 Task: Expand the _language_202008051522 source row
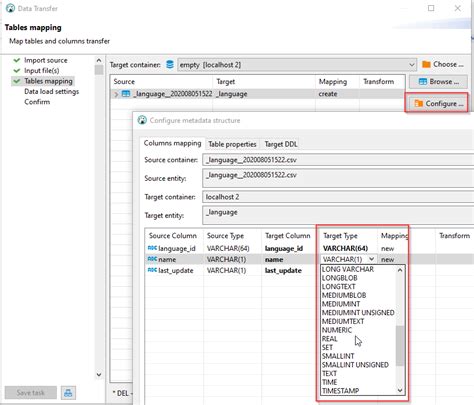click(116, 94)
